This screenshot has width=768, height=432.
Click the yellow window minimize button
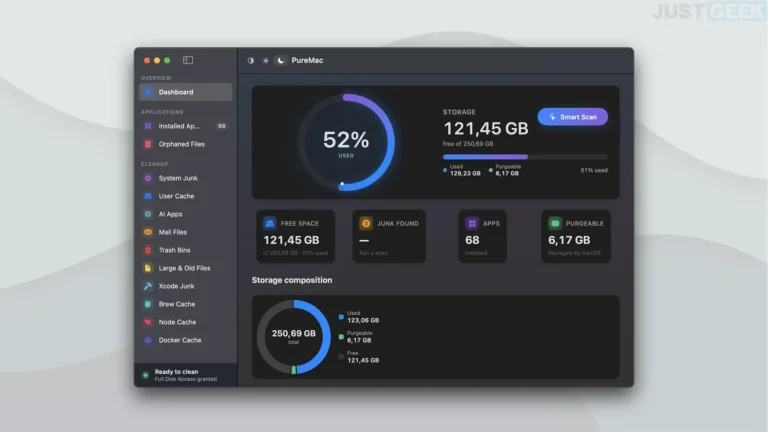tap(157, 61)
